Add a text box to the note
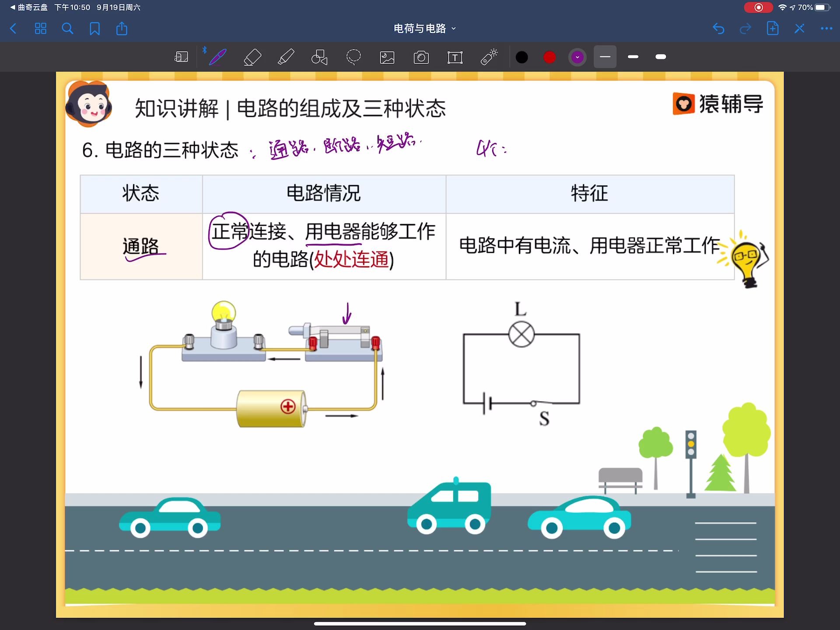The height and width of the screenshot is (630, 840). (x=455, y=57)
